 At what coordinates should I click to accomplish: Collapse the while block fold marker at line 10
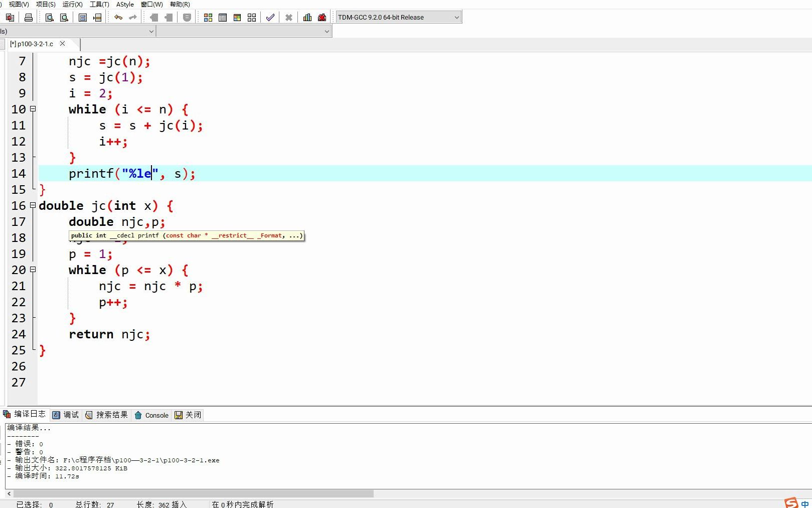33,109
